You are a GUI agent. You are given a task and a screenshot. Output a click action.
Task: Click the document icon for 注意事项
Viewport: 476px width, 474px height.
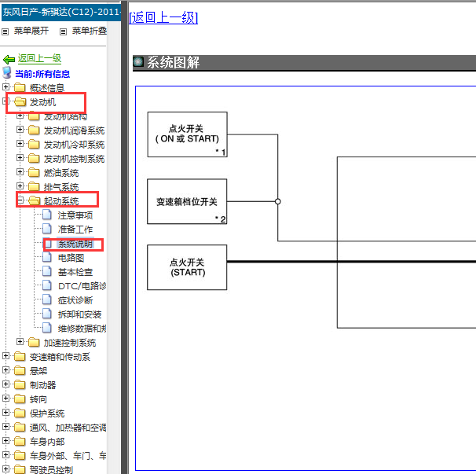[47, 215]
